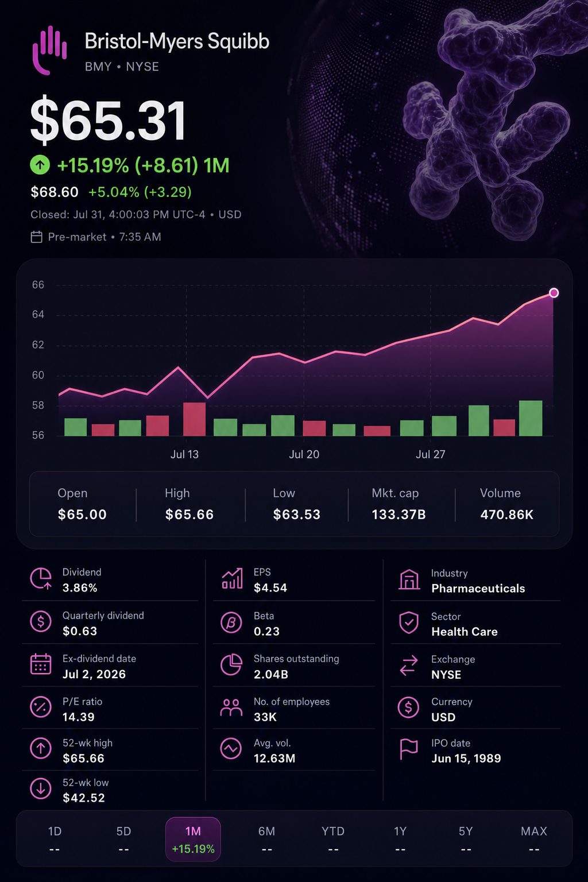The height and width of the screenshot is (882, 588).
Task: Click the $68.60 pre-market price
Action: (x=55, y=192)
